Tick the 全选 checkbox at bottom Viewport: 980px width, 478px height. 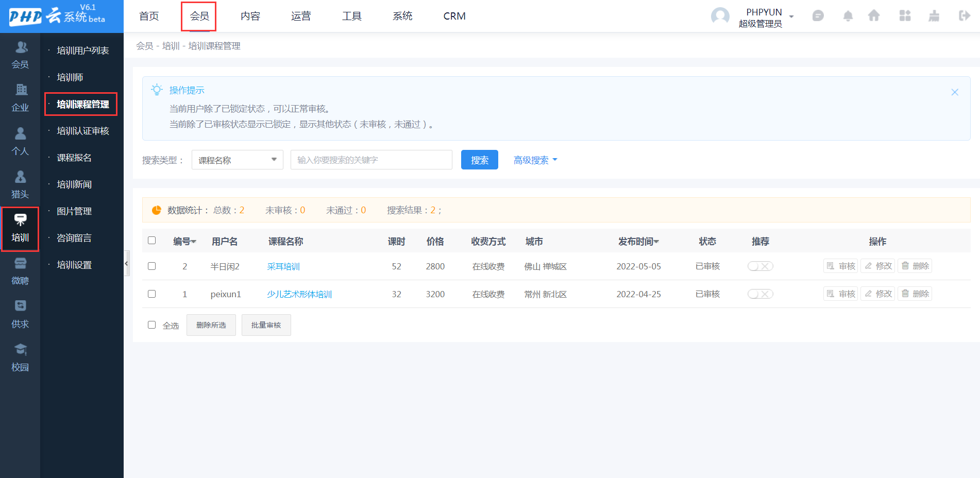pos(151,325)
